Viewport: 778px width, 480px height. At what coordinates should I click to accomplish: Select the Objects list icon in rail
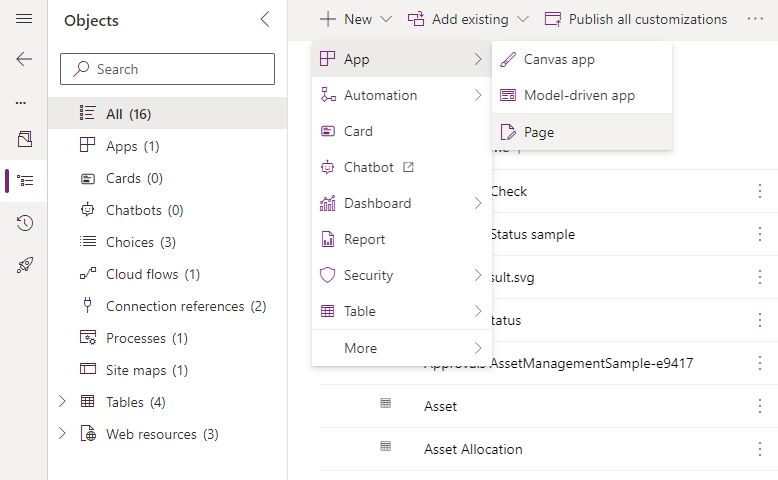[x=25, y=181]
